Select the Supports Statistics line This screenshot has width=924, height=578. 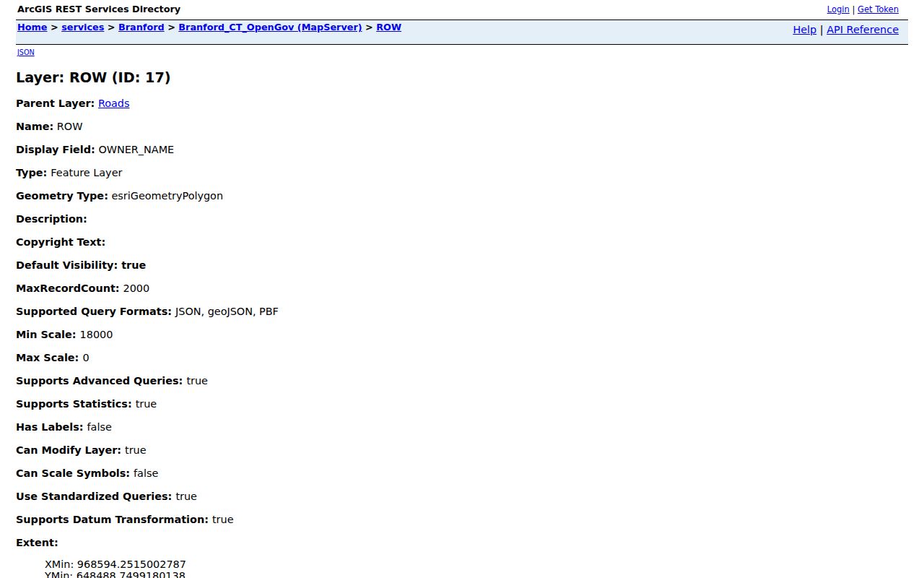click(87, 404)
